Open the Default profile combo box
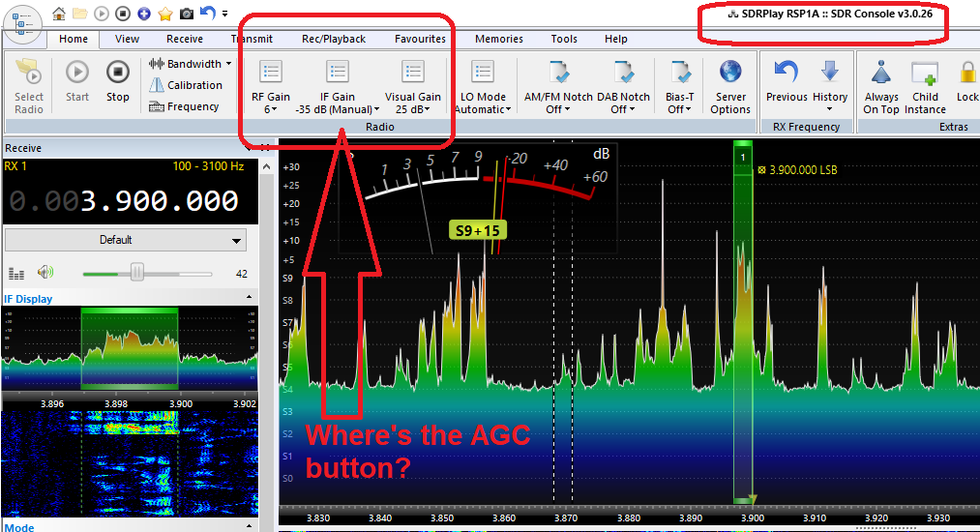The image size is (980, 532). 124,240
